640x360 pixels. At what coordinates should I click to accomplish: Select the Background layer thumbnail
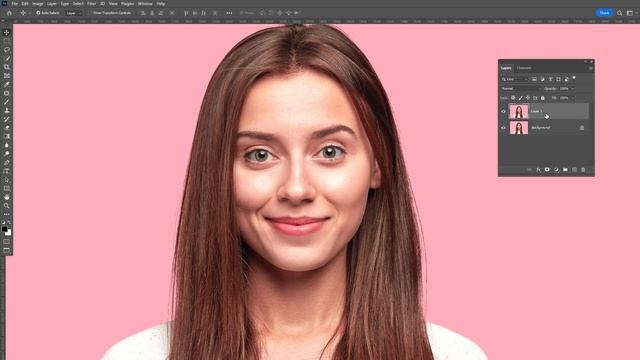519,128
